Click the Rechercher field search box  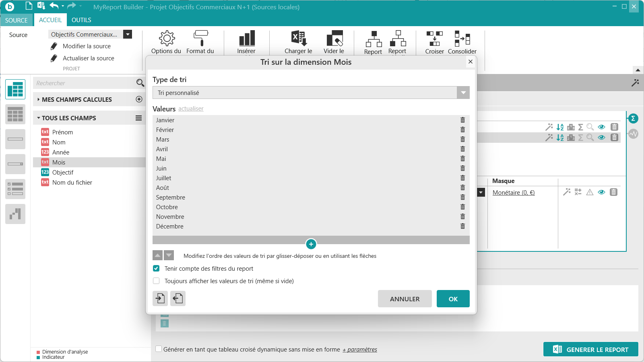click(85, 83)
